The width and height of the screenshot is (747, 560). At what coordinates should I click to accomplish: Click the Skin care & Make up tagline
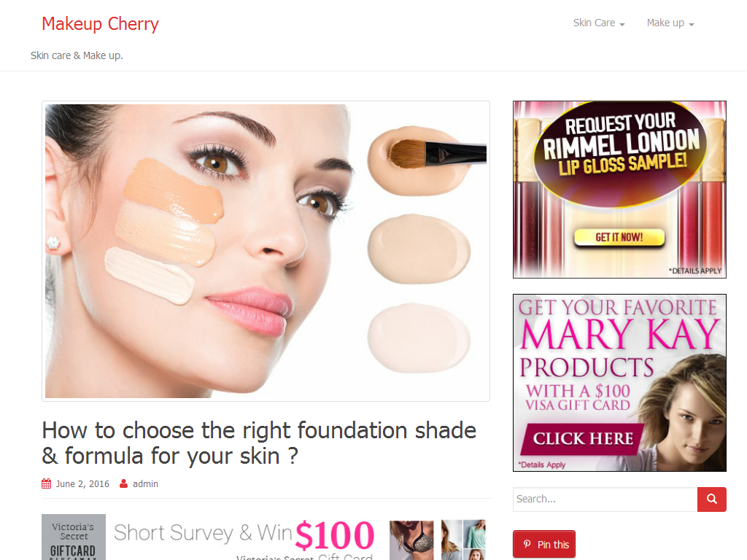[x=77, y=55]
